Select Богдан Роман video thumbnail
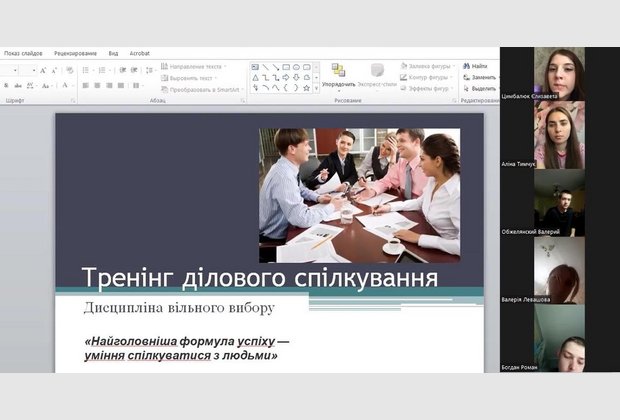The image size is (620, 420). [559, 338]
